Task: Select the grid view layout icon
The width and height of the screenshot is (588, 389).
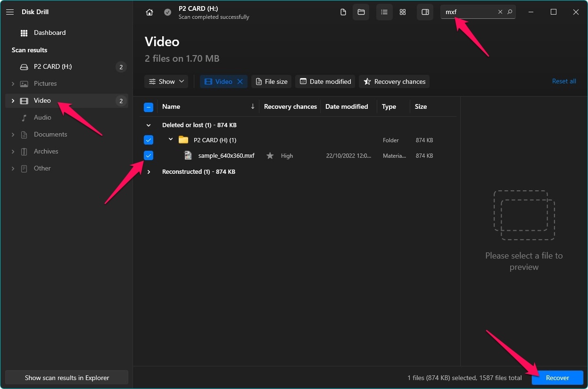Action: click(403, 12)
